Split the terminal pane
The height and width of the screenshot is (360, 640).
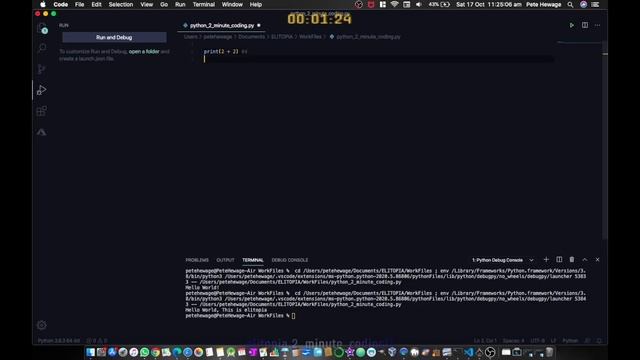click(559, 260)
